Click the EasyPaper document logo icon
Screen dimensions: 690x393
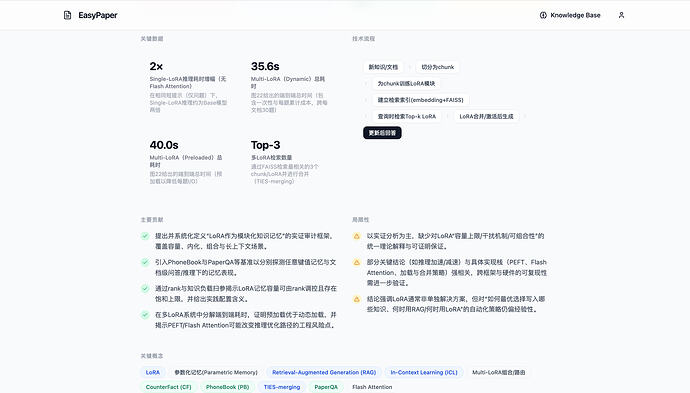(x=67, y=15)
